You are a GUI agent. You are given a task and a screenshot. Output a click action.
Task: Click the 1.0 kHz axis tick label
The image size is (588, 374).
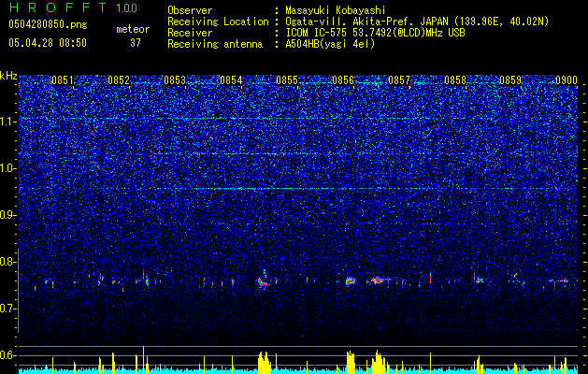[x=8, y=168]
